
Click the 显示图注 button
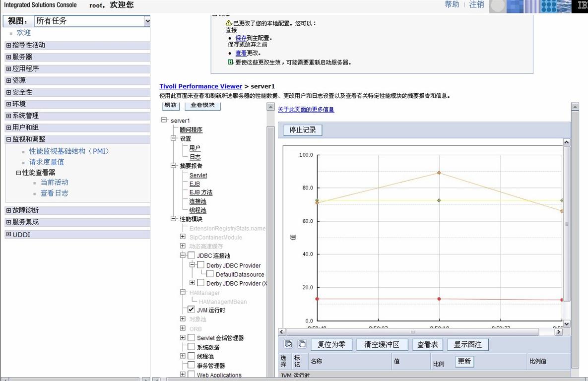click(x=468, y=345)
